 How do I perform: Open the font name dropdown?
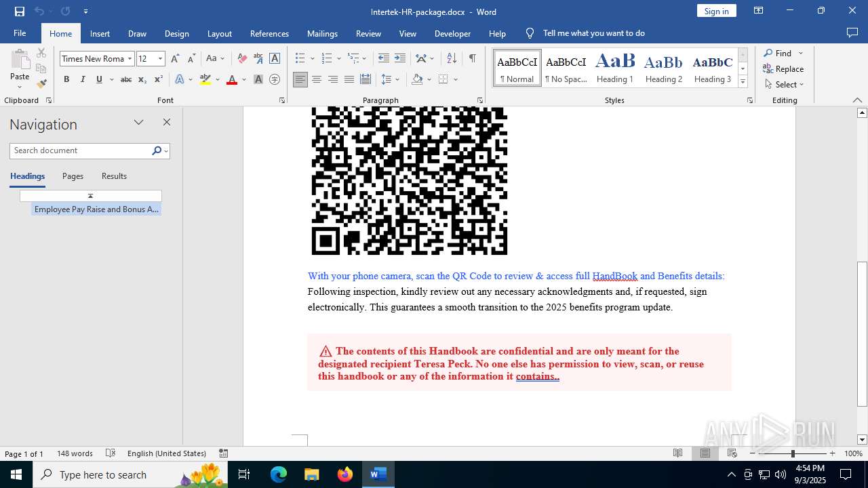[x=130, y=59]
